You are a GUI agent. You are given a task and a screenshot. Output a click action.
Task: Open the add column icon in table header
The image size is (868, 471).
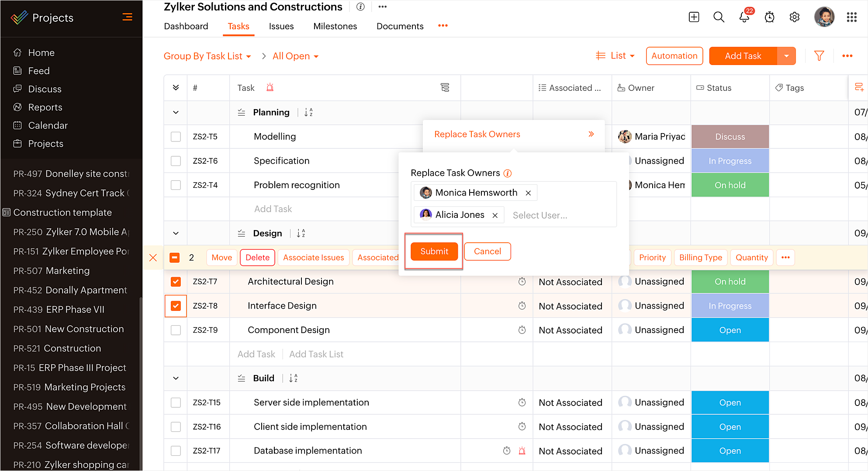(x=859, y=87)
